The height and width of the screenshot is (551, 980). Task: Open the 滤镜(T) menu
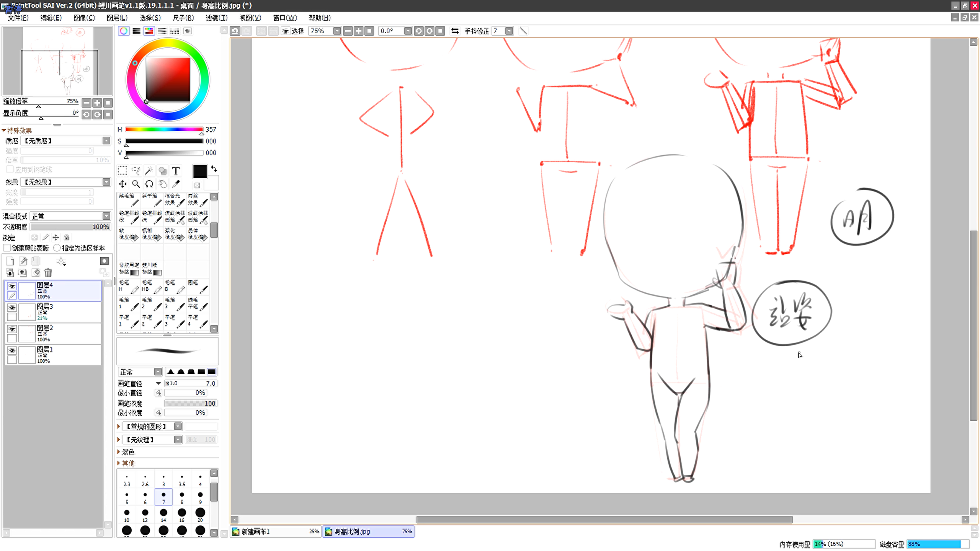tap(217, 18)
